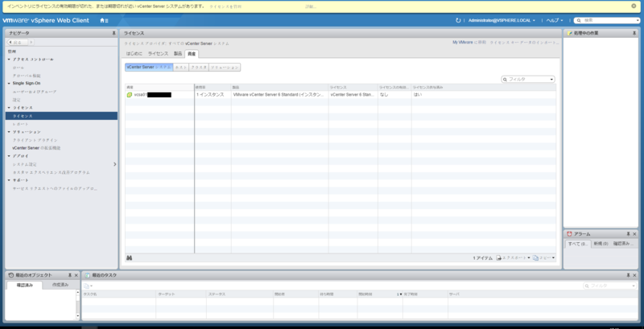
Task: Collapse the Single Sign-On tree group
Action: (9, 84)
